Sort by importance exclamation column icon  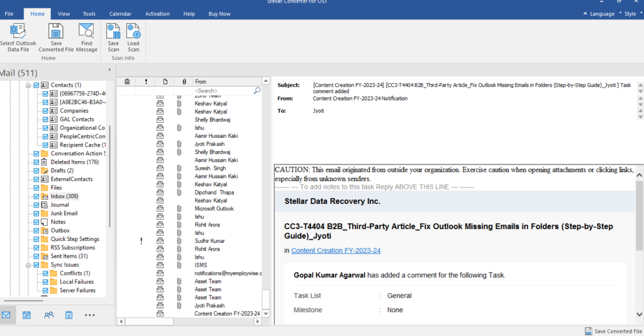click(x=146, y=82)
